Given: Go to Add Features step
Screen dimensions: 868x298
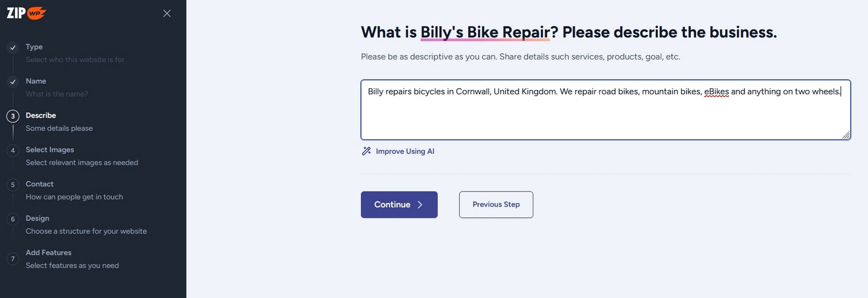Looking at the screenshot, I should [x=72, y=259].
